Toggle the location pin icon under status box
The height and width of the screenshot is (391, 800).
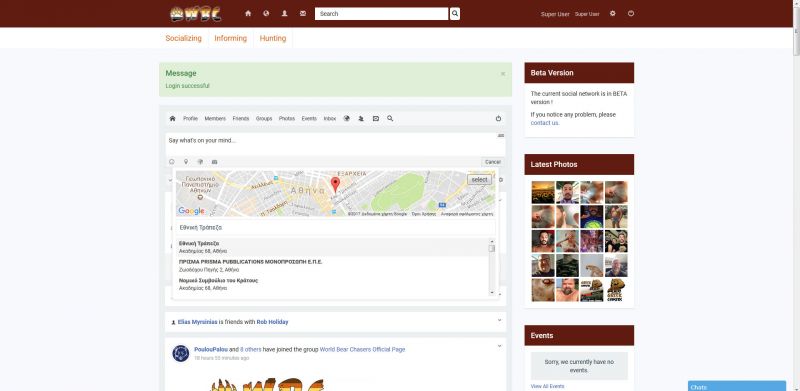tap(186, 162)
